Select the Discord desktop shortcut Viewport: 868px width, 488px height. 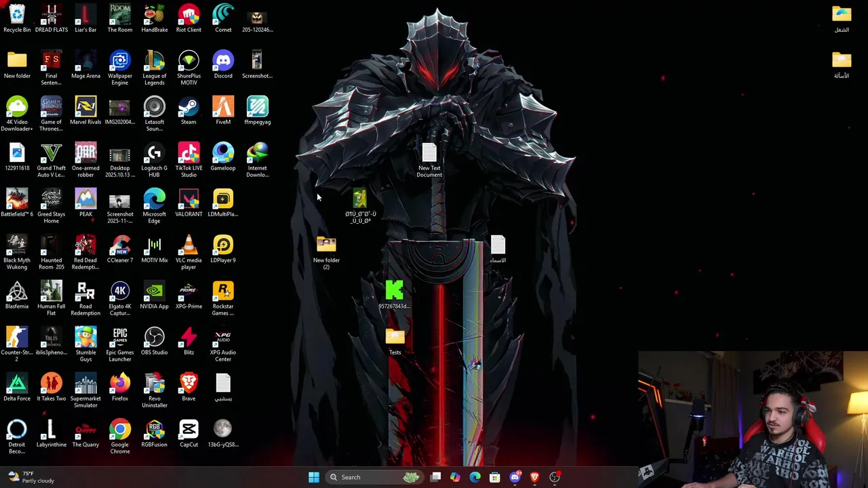(x=223, y=64)
